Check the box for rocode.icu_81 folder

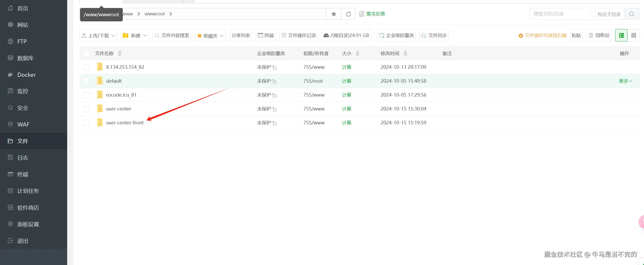[x=86, y=95]
